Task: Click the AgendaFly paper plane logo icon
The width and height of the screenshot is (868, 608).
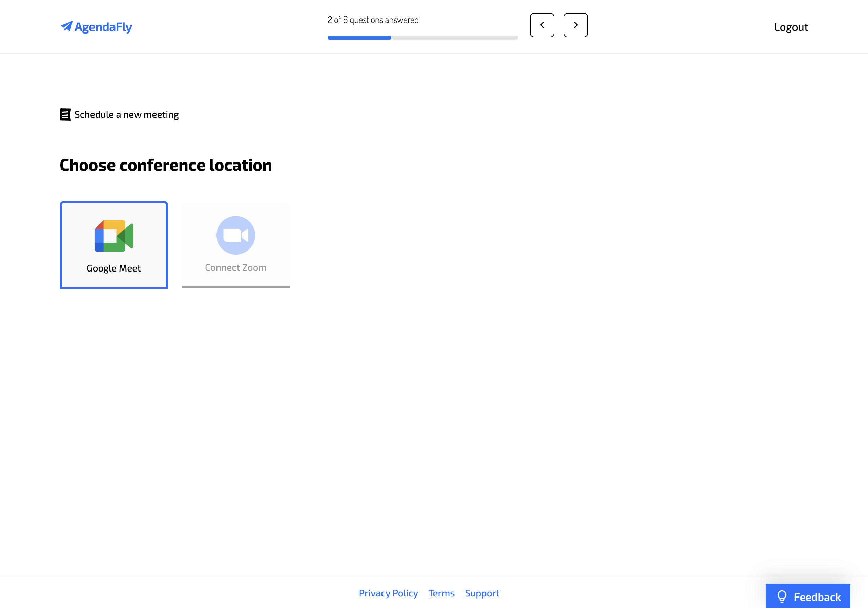Action: point(66,26)
